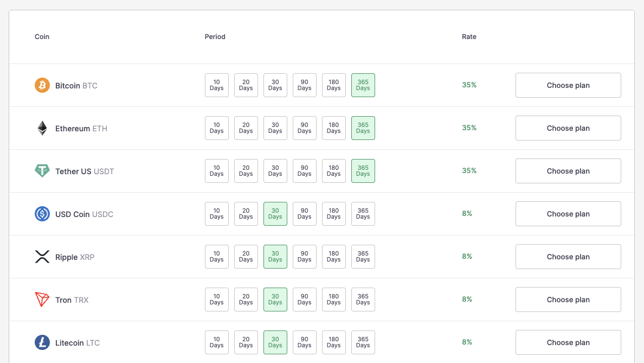Click the Ethereum diamond icon
Viewport: 644px width, 363px height.
point(42,128)
